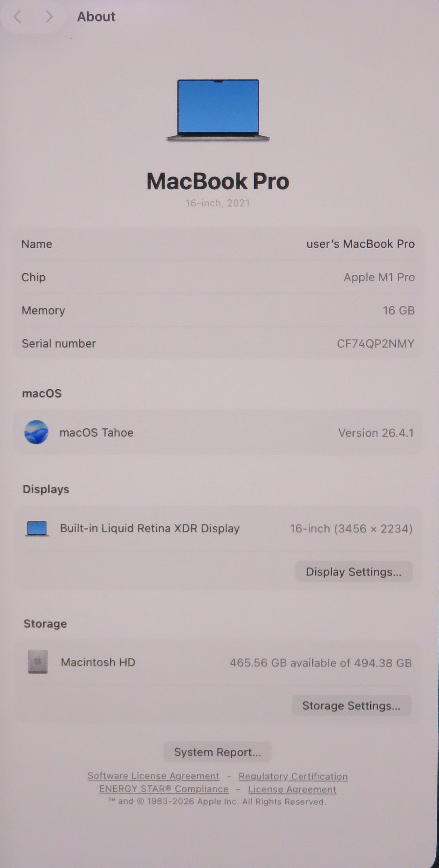
Task: Click the "Serial number" row label
Action: [59, 344]
